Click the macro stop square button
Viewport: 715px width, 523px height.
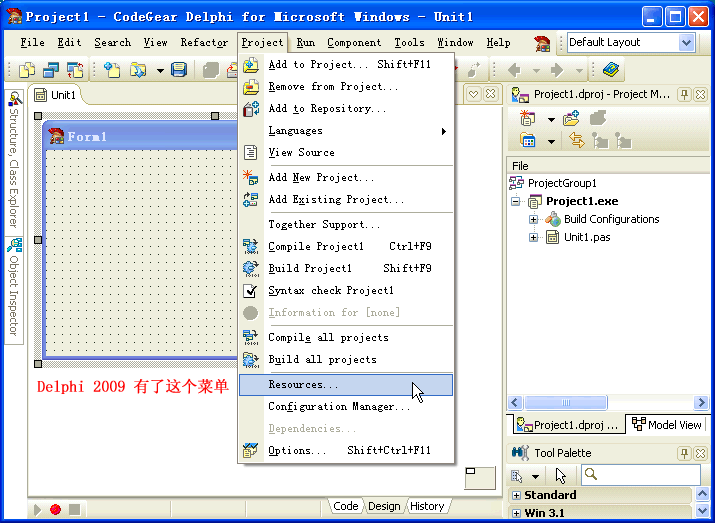[74, 509]
